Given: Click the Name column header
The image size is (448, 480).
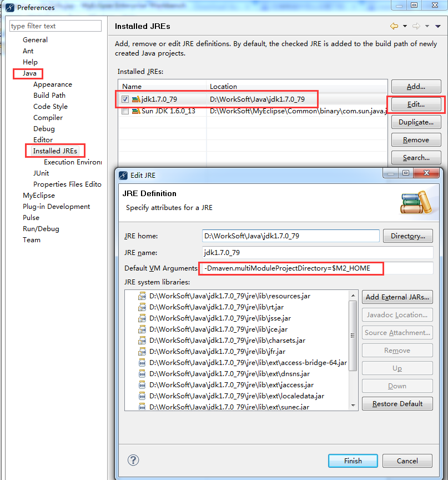Looking at the screenshot, I should point(163,86).
